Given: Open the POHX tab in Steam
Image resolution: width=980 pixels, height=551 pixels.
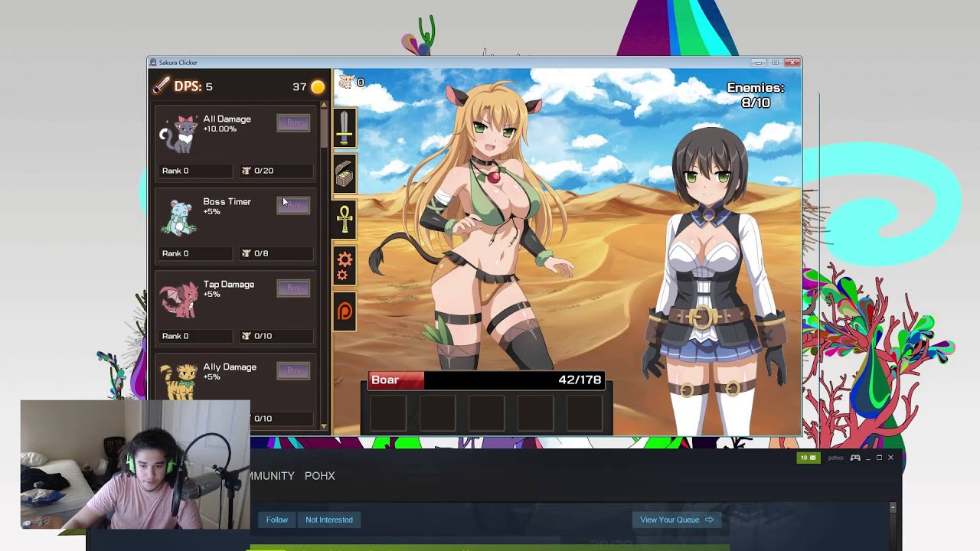Looking at the screenshot, I should [x=319, y=476].
